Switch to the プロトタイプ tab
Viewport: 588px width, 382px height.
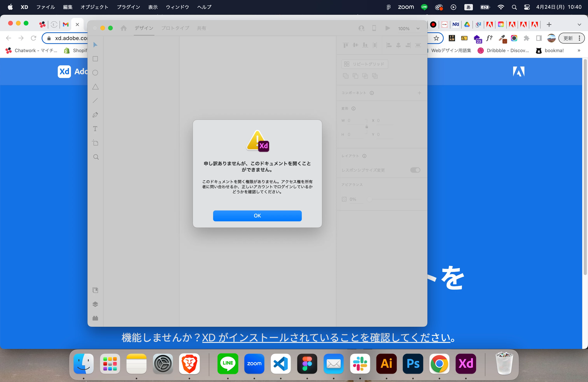pos(175,28)
